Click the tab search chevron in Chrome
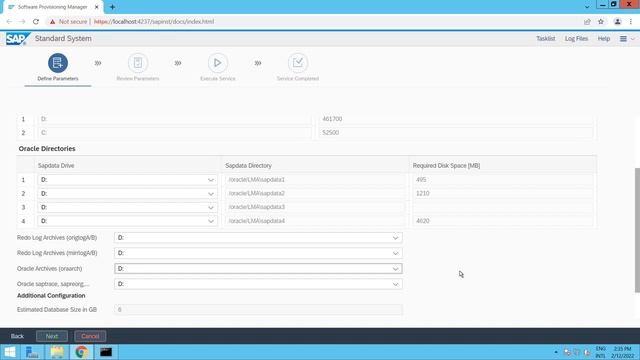 (x=587, y=7)
